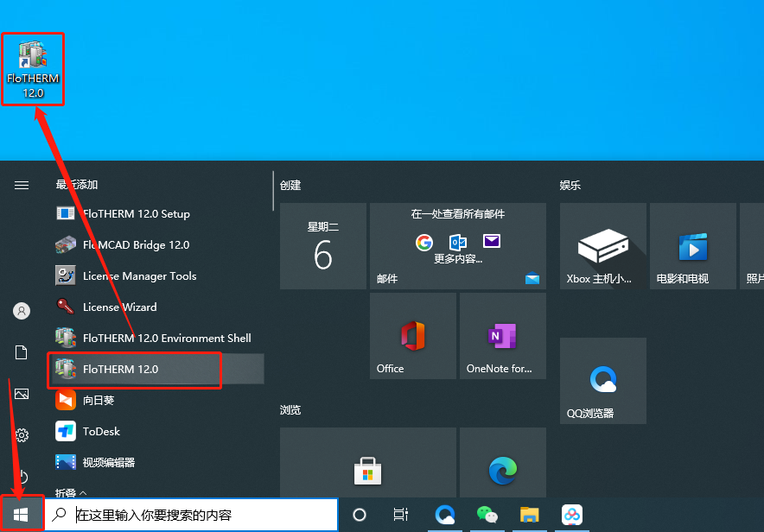Open License Manager Tools
The height and width of the screenshot is (532, 764).
pyautogui.click(x=156, y=276)
